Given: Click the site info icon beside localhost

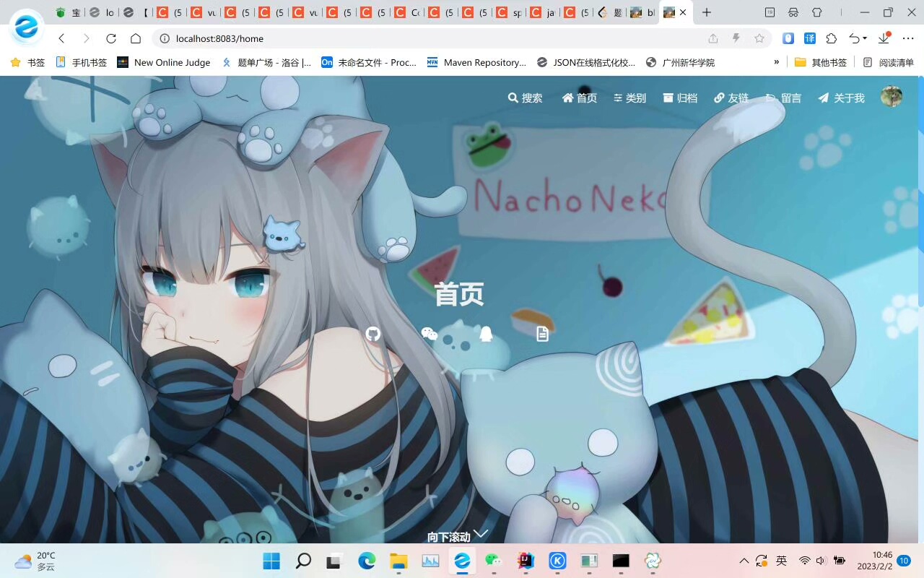Looking at the screenshot, I should [x=165, y=38].
